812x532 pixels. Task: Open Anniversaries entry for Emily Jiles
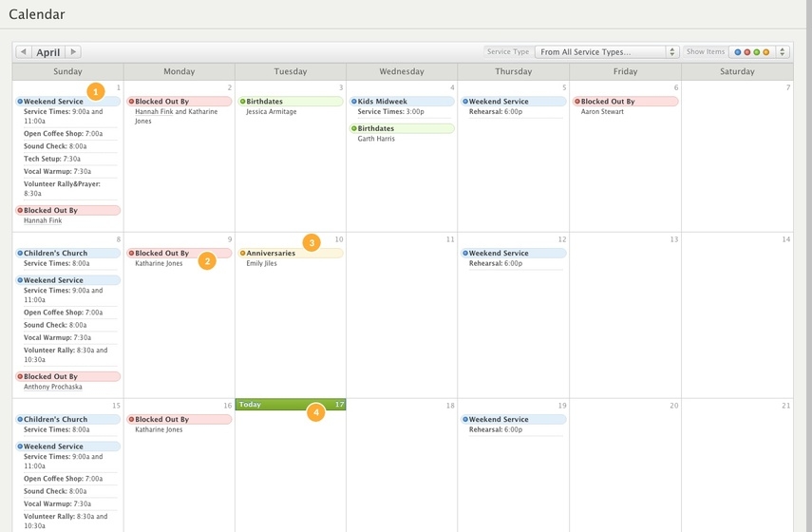291,254
